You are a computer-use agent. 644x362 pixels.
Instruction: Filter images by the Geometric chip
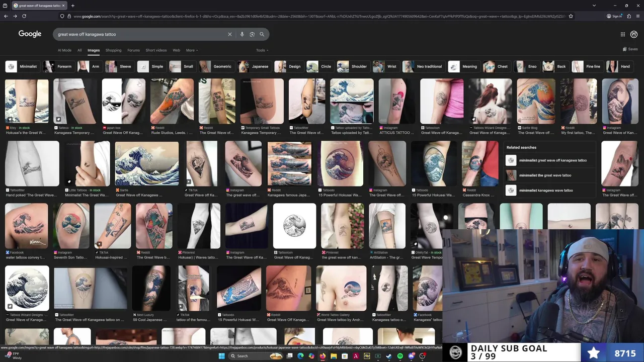point(216,66)
